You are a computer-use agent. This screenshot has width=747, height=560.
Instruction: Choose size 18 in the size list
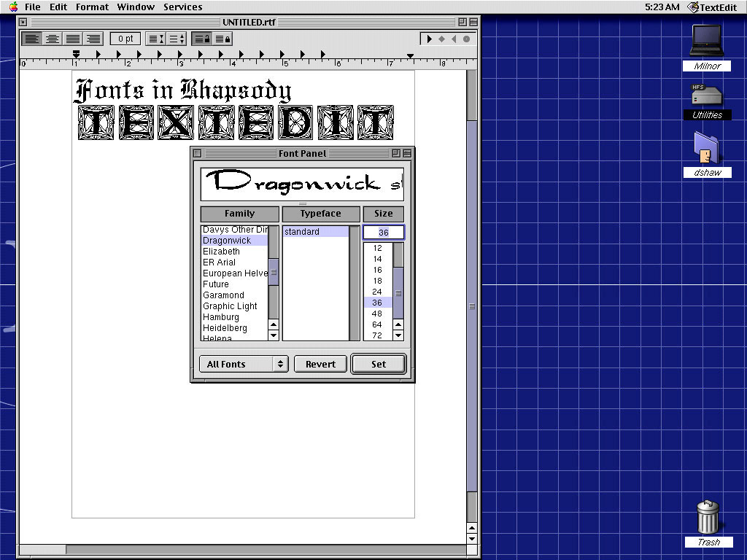pyautogui.click(x=378, y=281)
